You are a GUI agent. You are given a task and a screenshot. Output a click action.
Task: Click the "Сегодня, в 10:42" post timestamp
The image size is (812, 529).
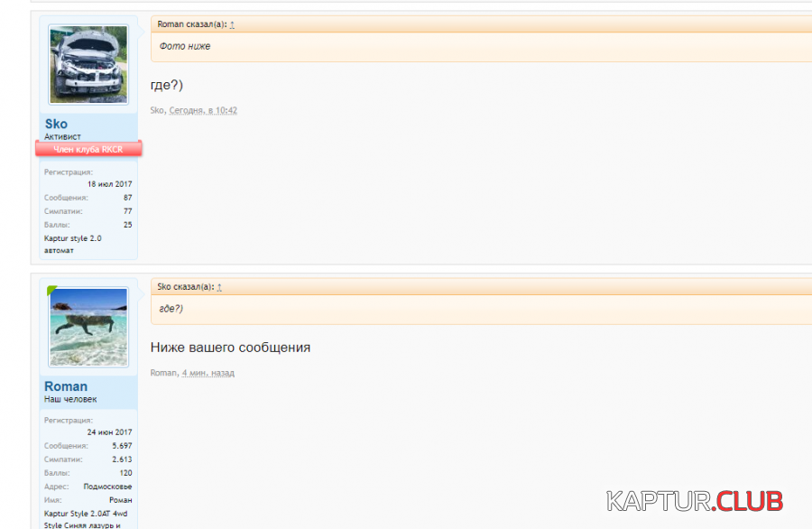tap(203, 110)
